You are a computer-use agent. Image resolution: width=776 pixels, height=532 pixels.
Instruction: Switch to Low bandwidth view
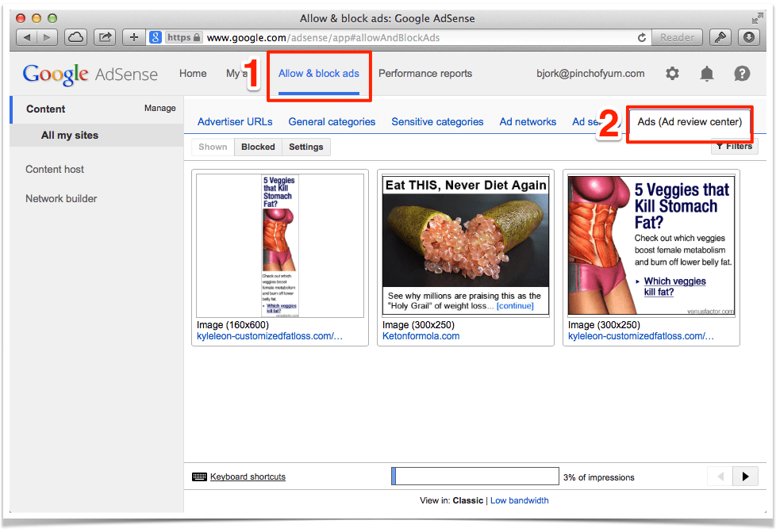click(x=520, y=500)
